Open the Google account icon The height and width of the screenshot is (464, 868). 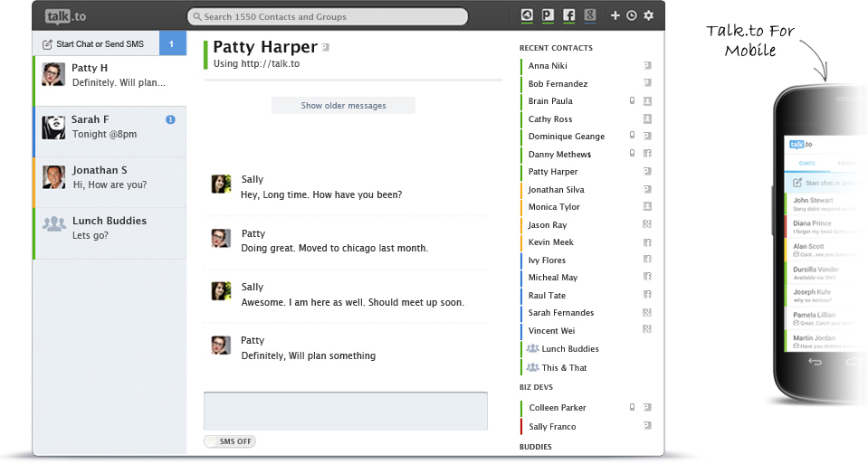click(590, 15)
